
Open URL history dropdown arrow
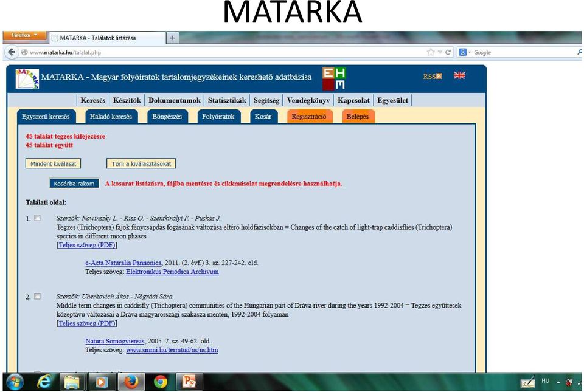pos(440,52)
